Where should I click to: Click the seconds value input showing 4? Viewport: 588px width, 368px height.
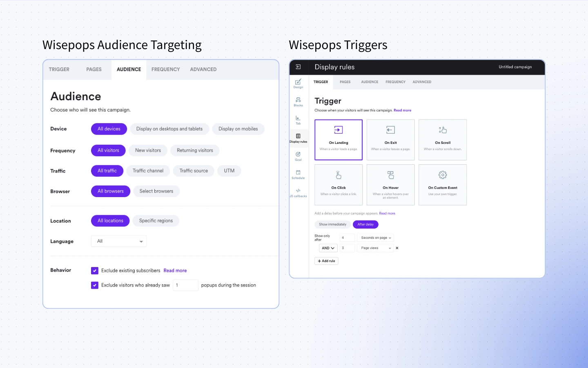pyautogui.click(x=347, y=238)
